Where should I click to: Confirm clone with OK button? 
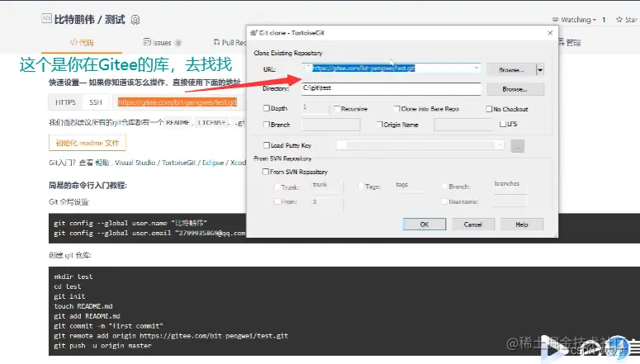point(424,225)
